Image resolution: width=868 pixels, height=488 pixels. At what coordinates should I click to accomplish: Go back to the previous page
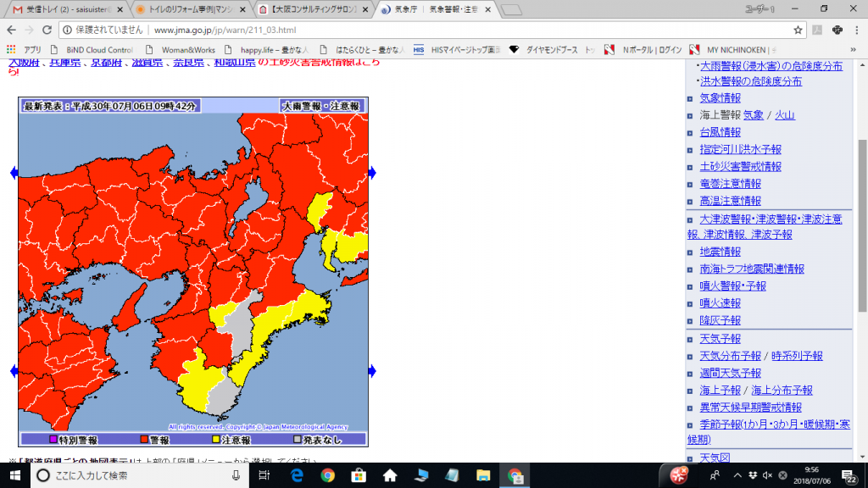point(11,29)
